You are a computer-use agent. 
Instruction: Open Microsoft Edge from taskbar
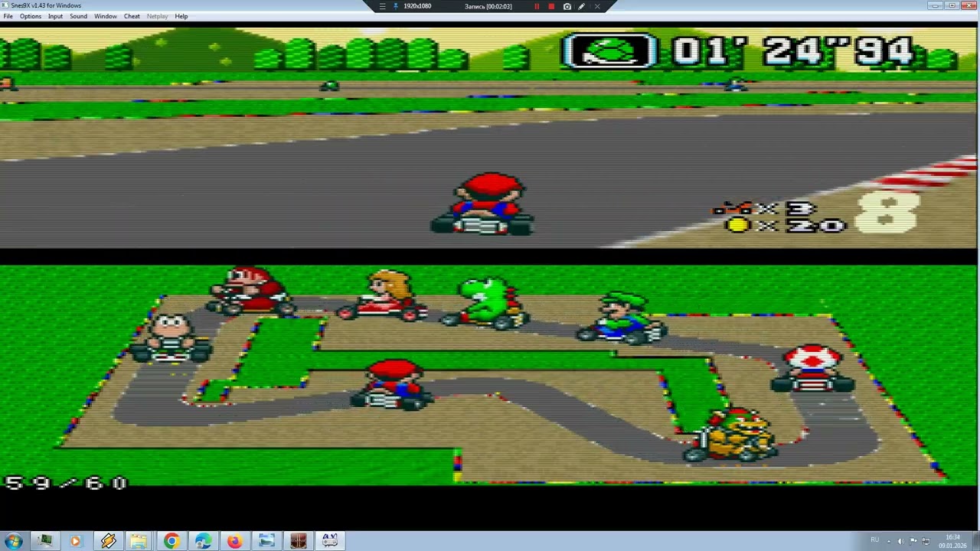(x=203, y=541)
